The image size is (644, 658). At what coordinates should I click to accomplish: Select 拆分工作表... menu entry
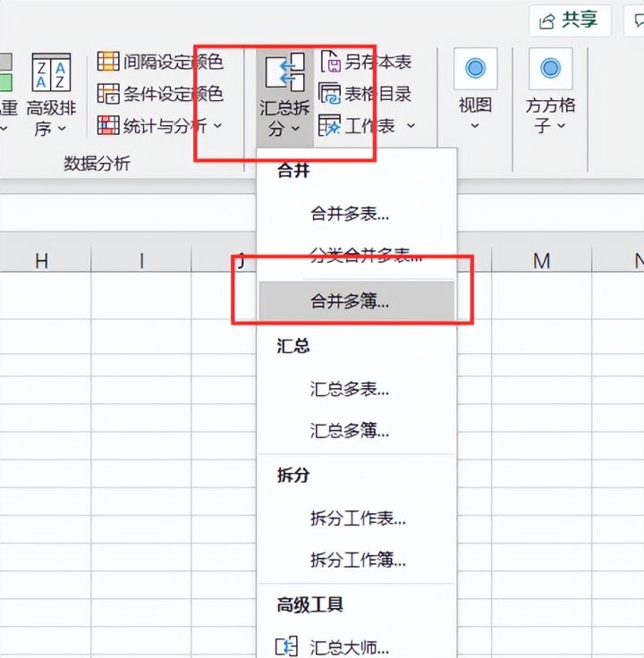click(356, 519)
